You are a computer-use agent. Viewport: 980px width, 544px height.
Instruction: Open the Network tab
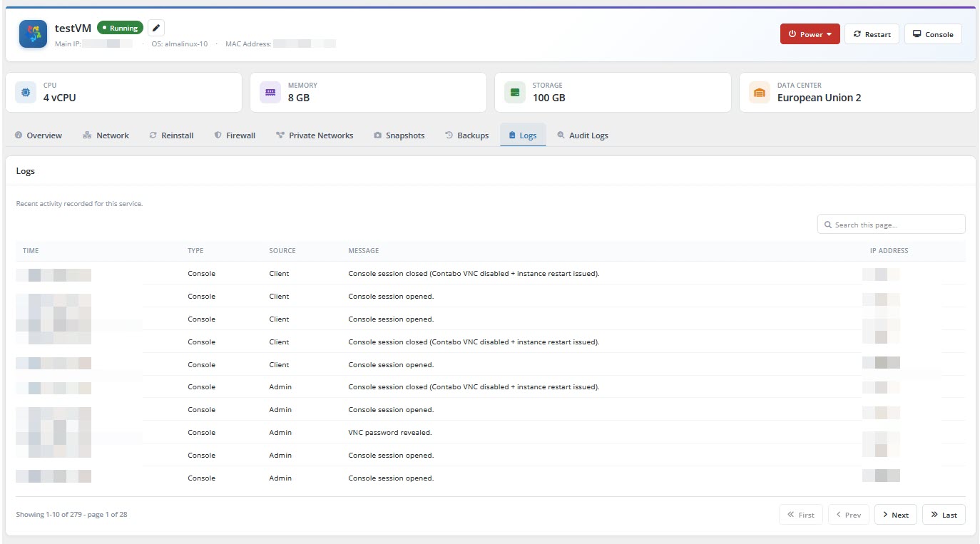click(106, 135)
